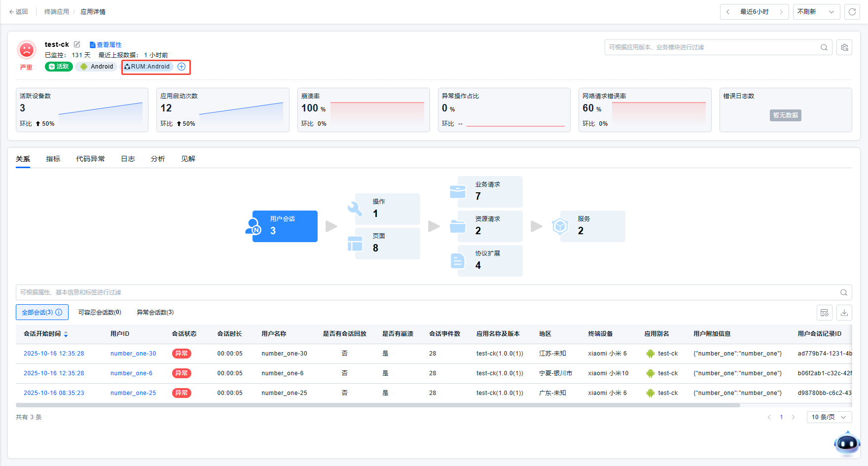Click the edit pencil icon beside test-ck
This screenshot has width=868, height=466.
[x=77, y=44]
